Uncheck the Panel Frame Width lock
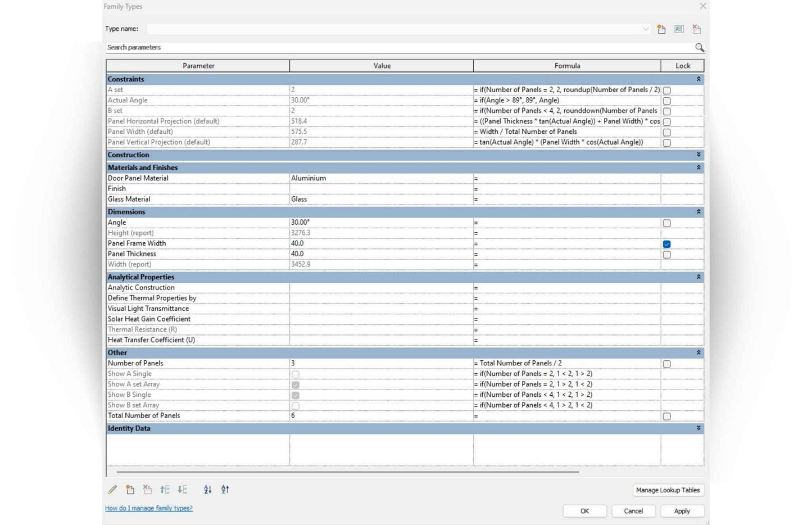 pos(666,244)
